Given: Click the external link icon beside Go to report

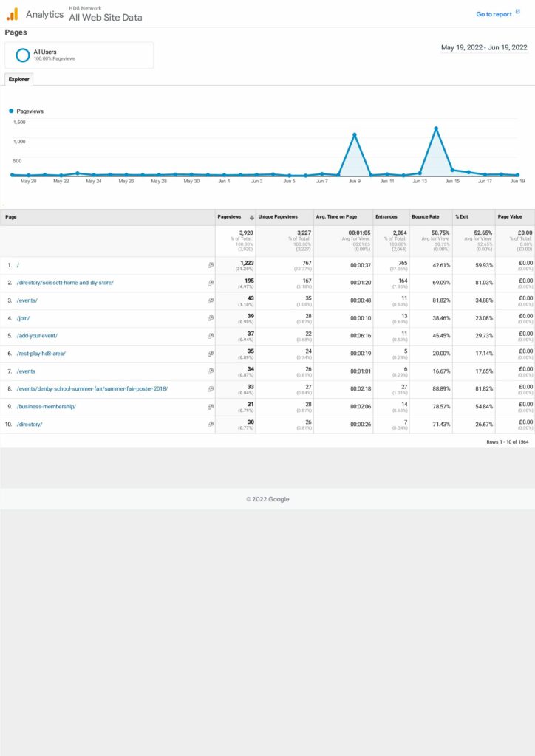Looking at the screenshot, I should tap(517, 13).
